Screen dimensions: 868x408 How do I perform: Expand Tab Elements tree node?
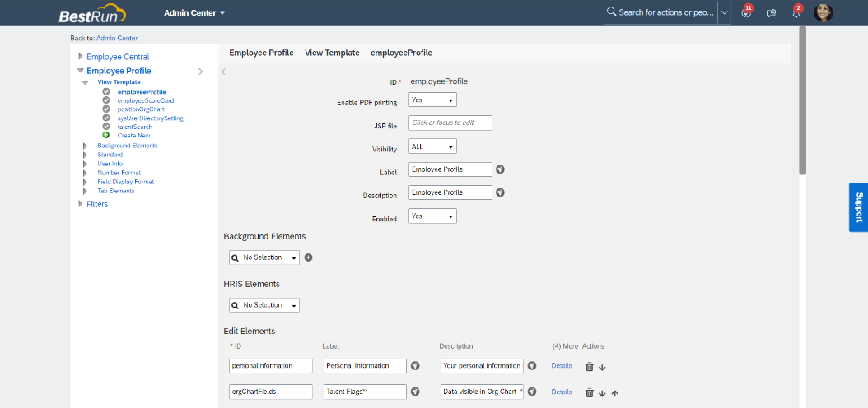click(86, 192)
